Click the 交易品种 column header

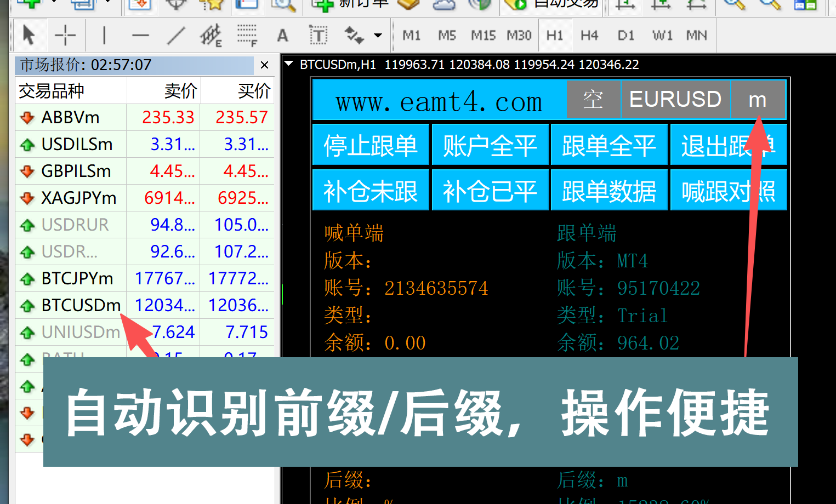tap(52, 91)
